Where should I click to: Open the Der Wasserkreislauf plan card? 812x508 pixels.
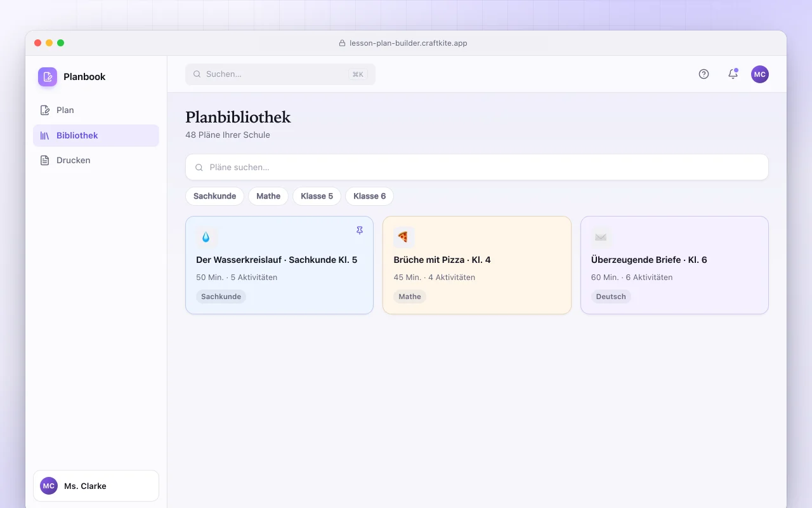[x=279, y=265]
